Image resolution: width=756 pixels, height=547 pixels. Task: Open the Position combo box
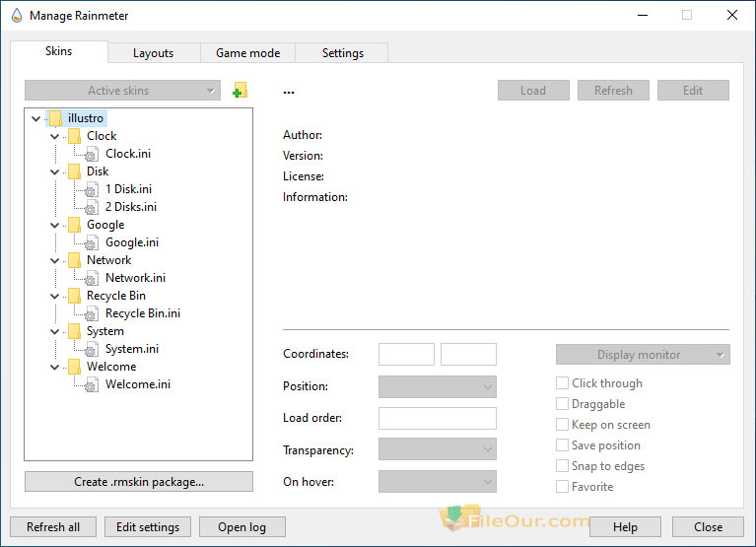pos(438,386)
